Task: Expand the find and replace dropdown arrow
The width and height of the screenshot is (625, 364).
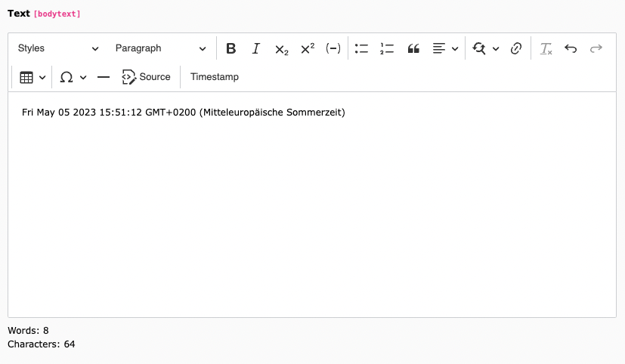Action: (496, 48)
